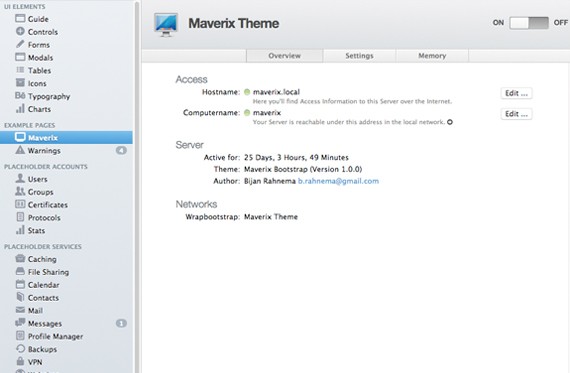Click Edit button for Computername
570x373 pixels.
point(516,114)
